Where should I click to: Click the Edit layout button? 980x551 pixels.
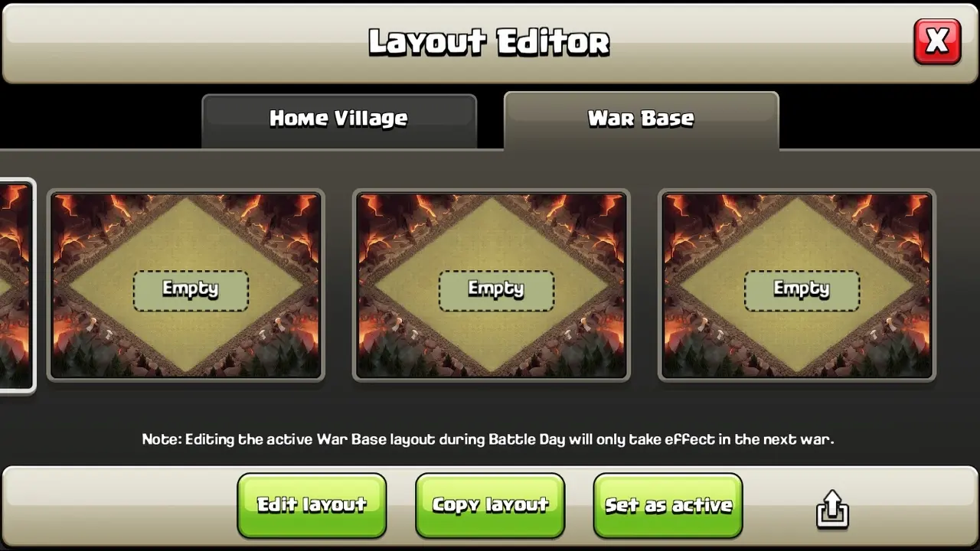pos(312,505)
